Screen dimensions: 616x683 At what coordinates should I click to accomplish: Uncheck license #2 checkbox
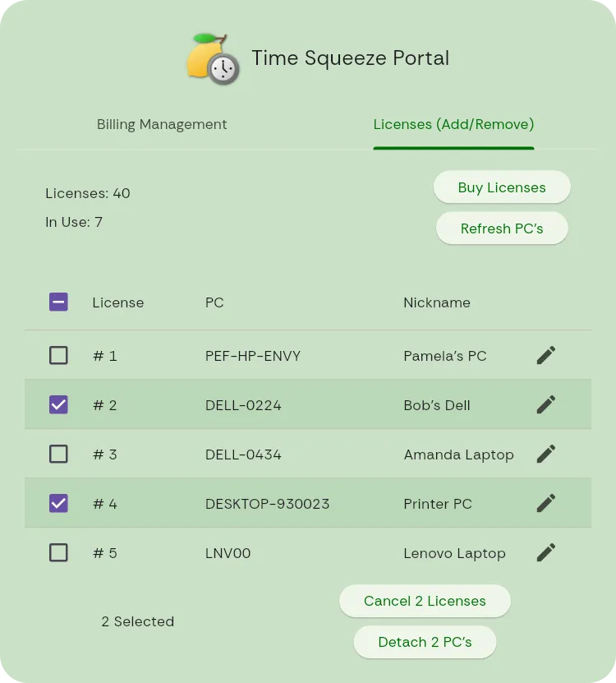(58, 404)
